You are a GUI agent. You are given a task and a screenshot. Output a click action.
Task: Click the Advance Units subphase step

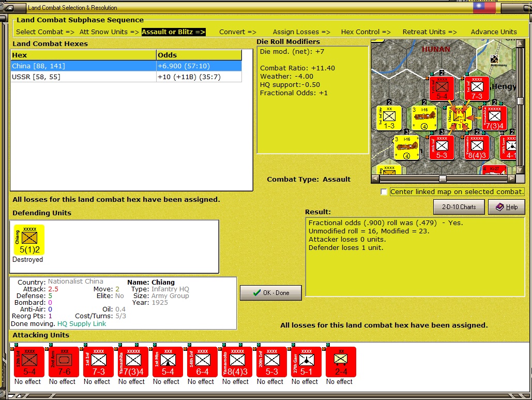[494, 32]
